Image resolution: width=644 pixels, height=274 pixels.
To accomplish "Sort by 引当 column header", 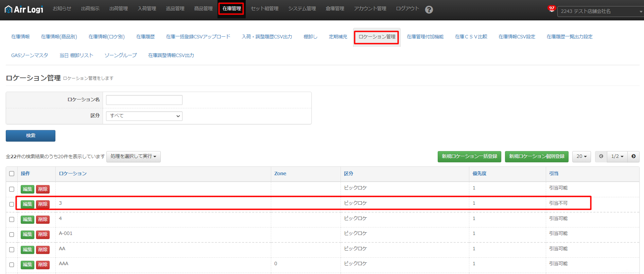I will [554, 173].
